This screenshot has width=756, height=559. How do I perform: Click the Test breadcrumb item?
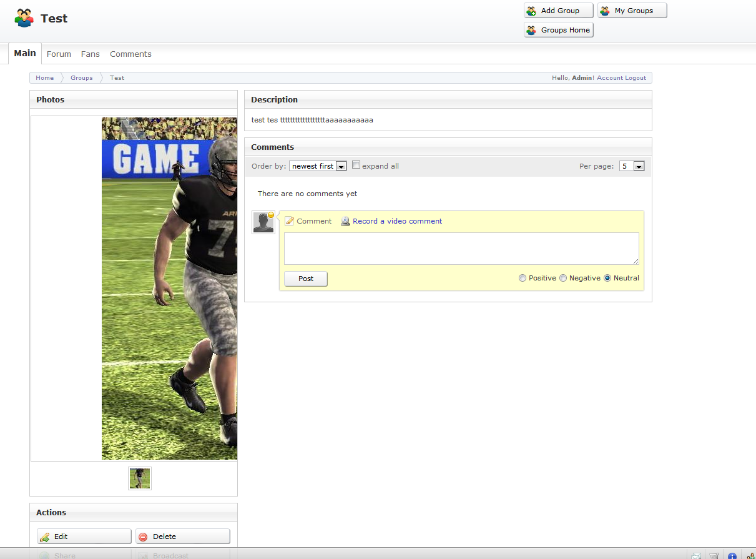pyautogui.click(x=117, y=78)
